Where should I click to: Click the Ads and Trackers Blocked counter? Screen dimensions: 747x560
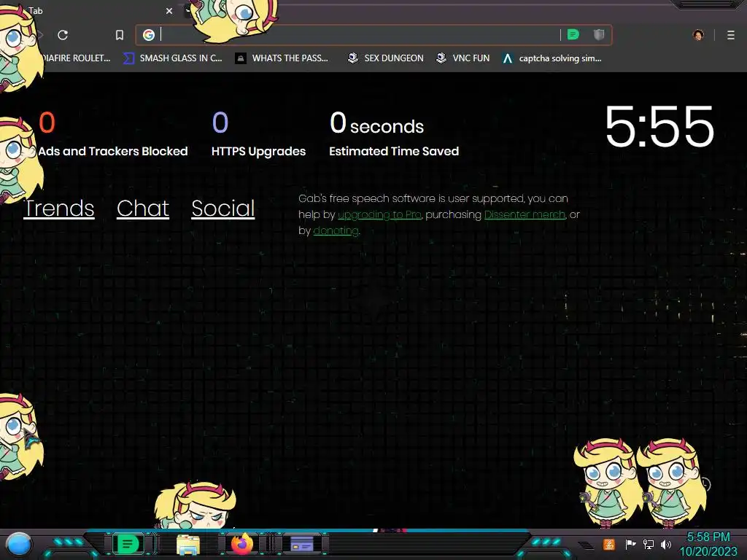point(113,134)
